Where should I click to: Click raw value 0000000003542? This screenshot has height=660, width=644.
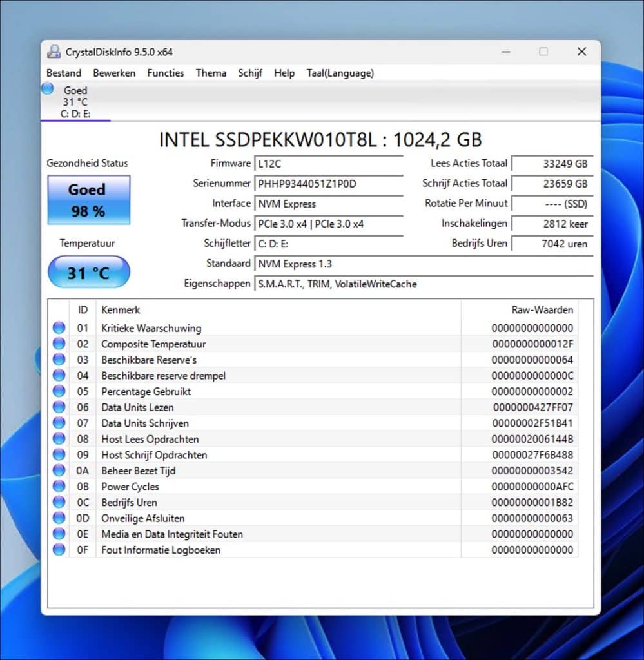[532, 471]
